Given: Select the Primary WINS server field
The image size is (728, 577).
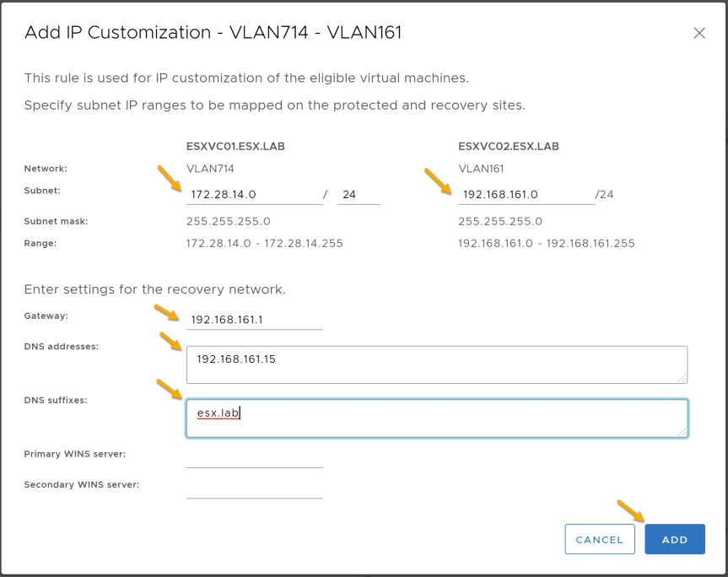Looking at the screenshot, I should coord(255,458).
